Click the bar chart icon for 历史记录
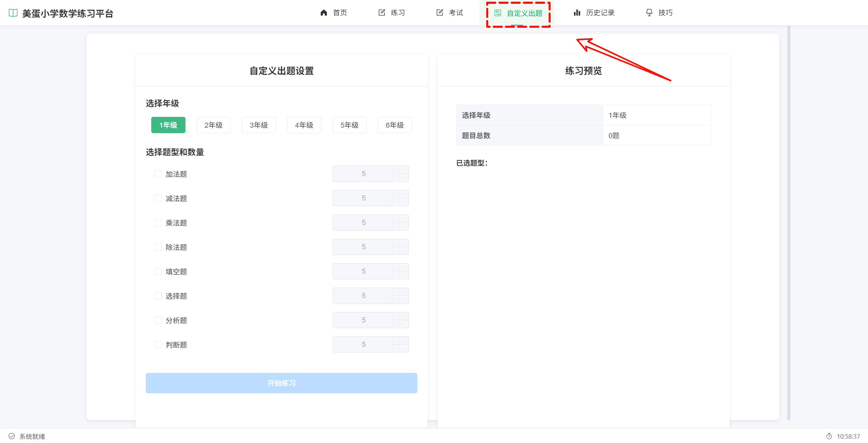 [x=577, y=13]
